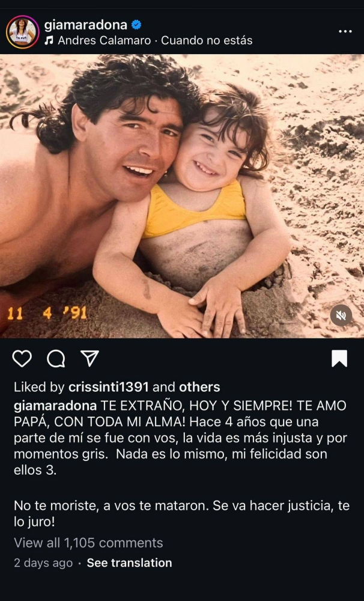Tap the giamaradona username in header
Viewport: 364px width, 601px height.
tap(86, 25)
